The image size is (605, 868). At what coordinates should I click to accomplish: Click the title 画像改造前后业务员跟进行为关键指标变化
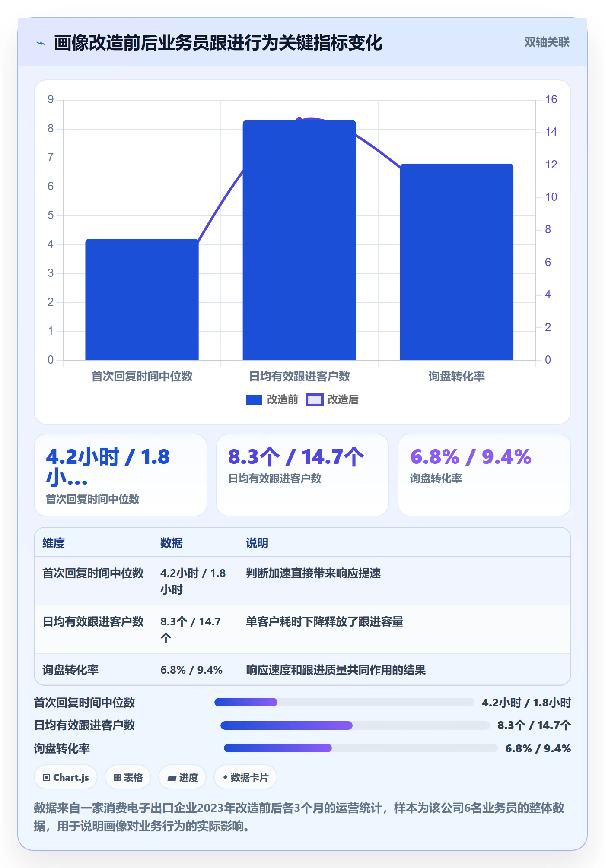(x=218, y=43)
